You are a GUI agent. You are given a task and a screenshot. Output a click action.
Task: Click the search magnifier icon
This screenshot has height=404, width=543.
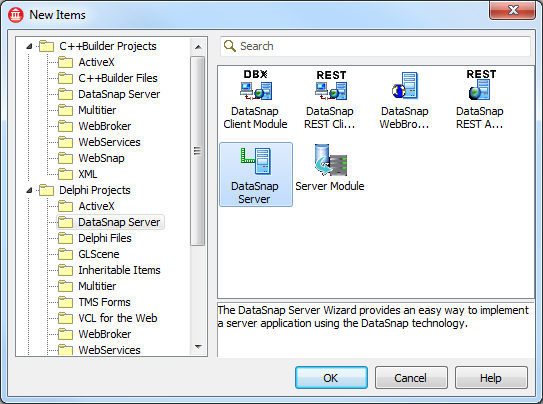click(x=230, y=46)
